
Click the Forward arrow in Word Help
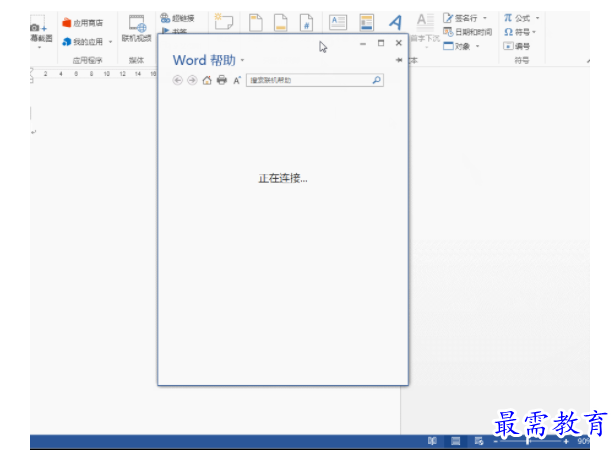pos(192,80)
